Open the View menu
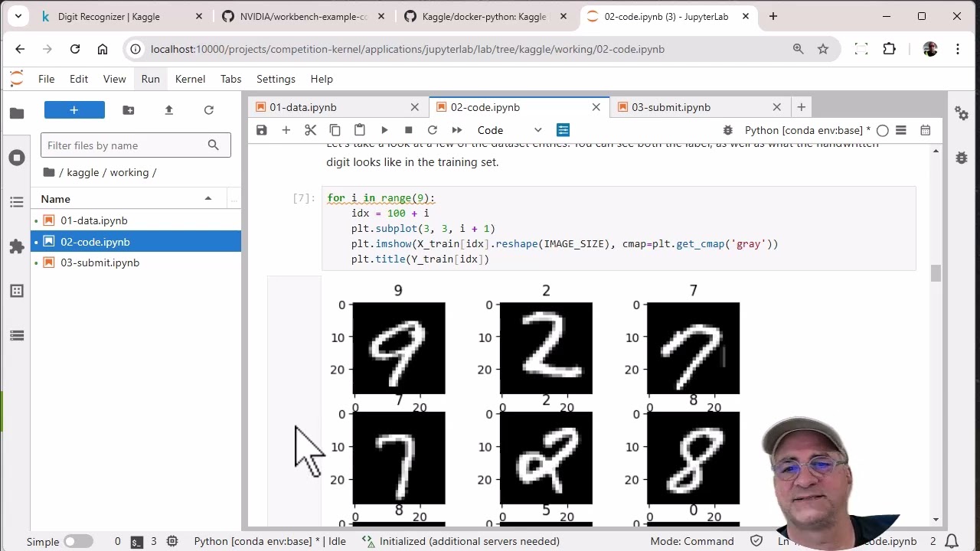 coord(115,79)
